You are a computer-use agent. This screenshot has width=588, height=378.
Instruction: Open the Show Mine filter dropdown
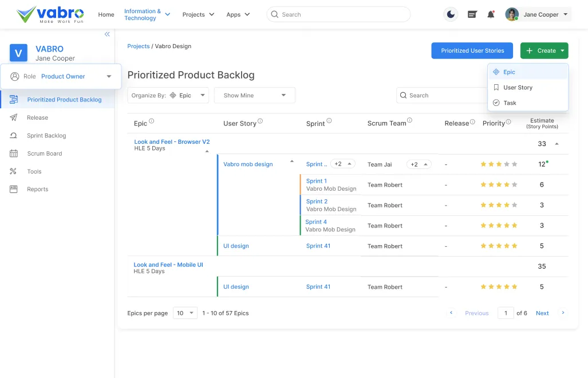[x=254, y=95]
